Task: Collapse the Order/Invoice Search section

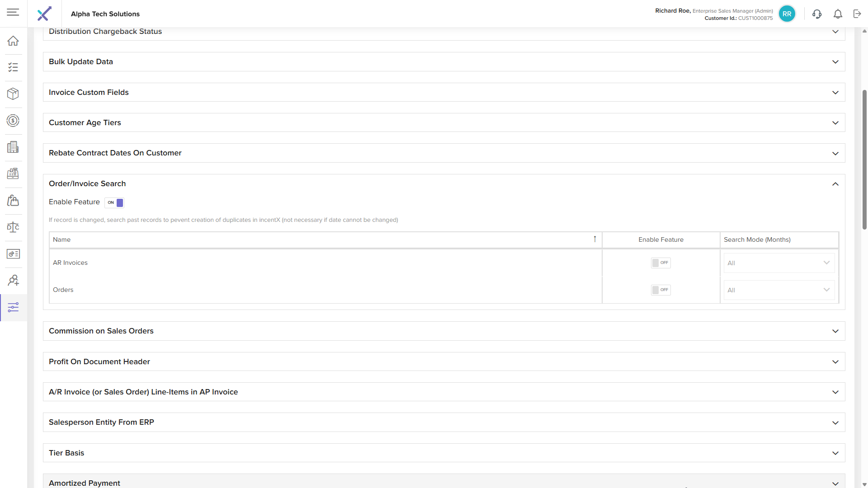Action: click(835, 184)
